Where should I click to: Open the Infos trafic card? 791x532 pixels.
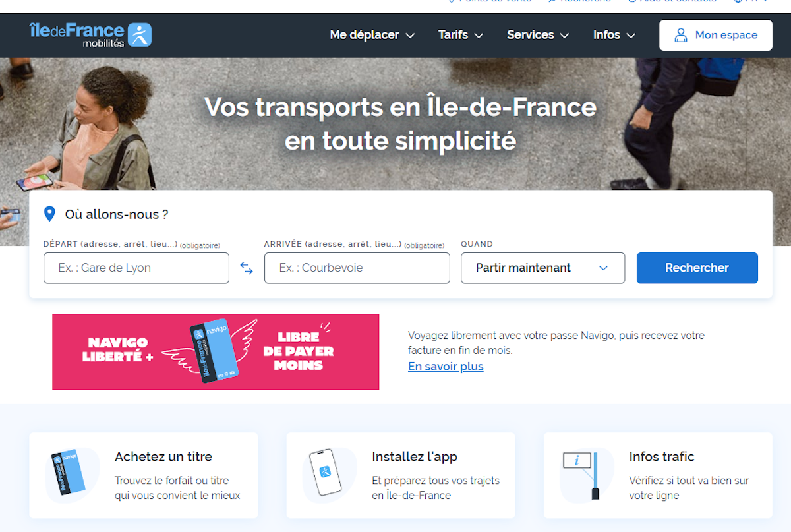tap(658, 475)
